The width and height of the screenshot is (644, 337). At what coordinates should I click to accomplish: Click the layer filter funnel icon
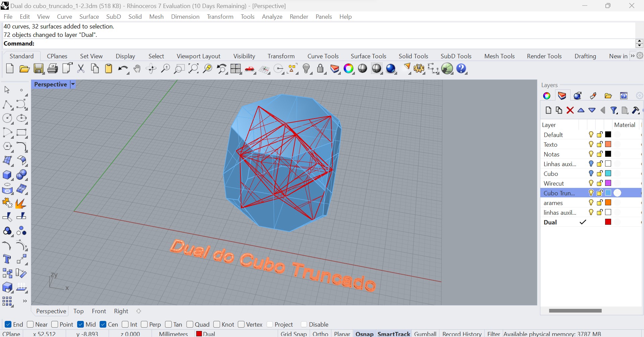click(614, 110)
